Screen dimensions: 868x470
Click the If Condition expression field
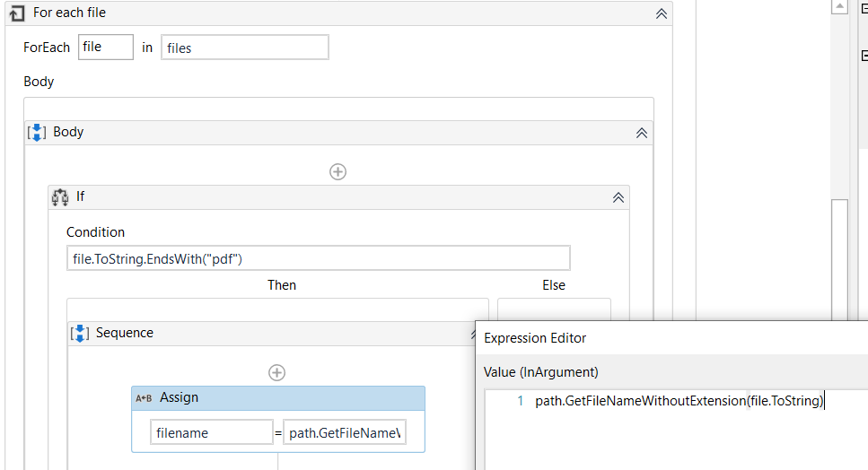pyautogui.click(x=318, y=258)
